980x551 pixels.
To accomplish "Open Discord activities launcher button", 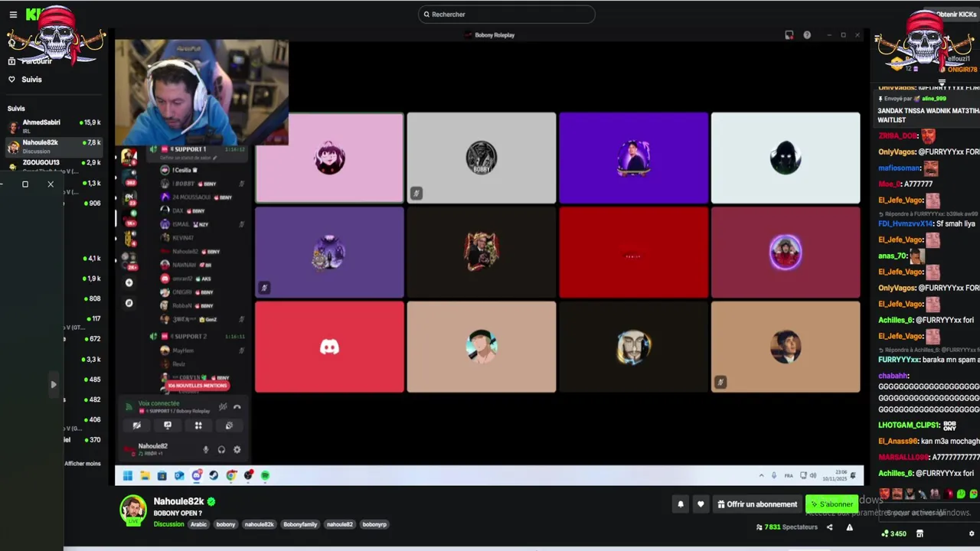I will [198, 425].
